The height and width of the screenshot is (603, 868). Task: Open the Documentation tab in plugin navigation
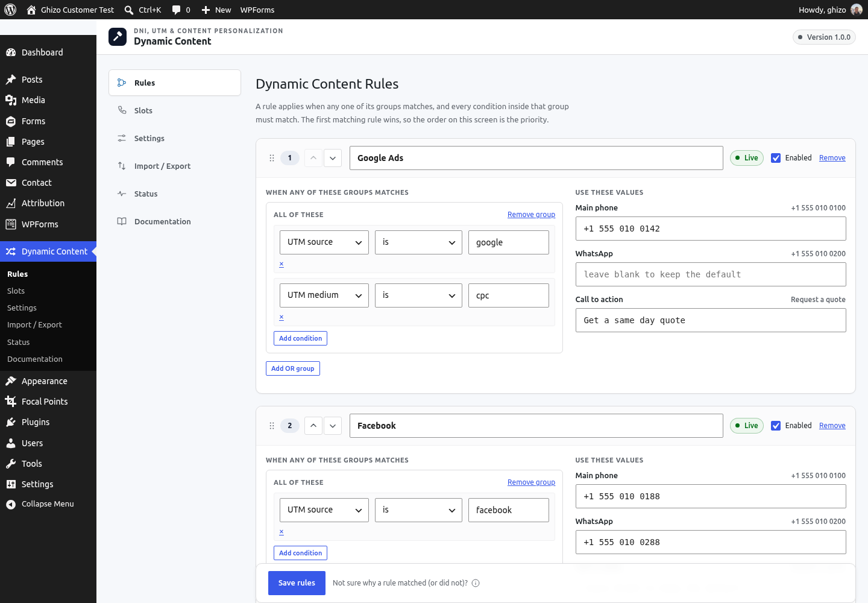[x=175, y=221]
